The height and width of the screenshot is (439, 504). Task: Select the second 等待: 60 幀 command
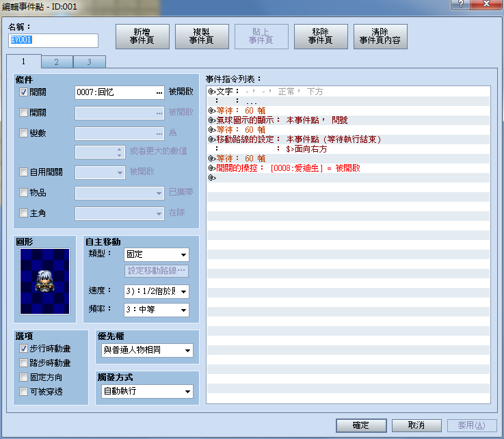click(x=349, y=130)
